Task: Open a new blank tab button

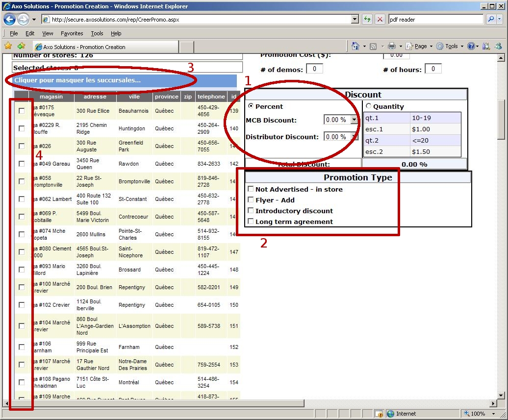Action: [187, 47]
